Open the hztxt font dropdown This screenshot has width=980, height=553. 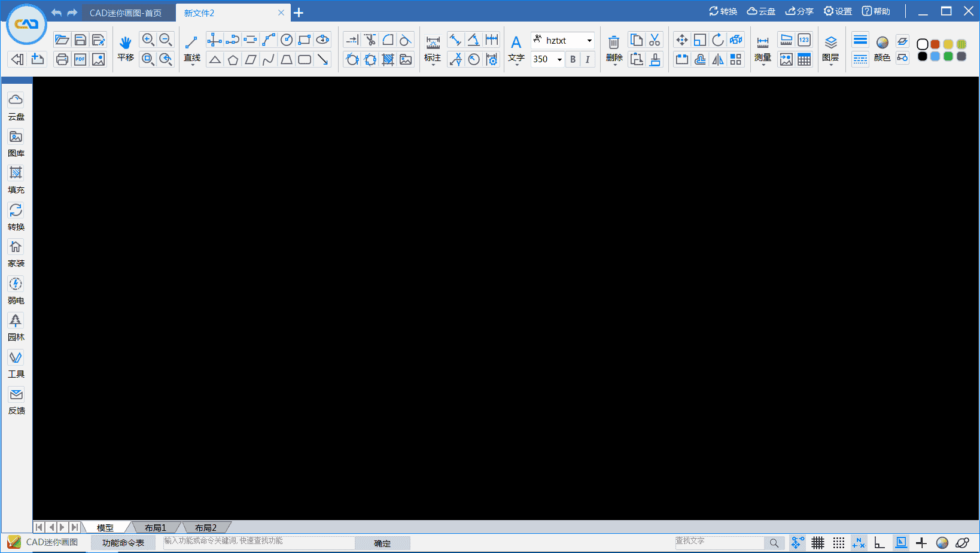coord(589,41)
